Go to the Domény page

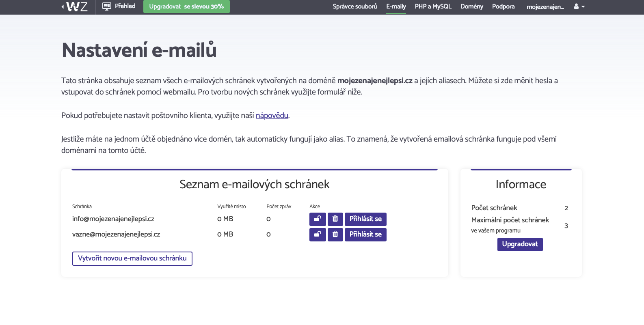click(472, 6)
